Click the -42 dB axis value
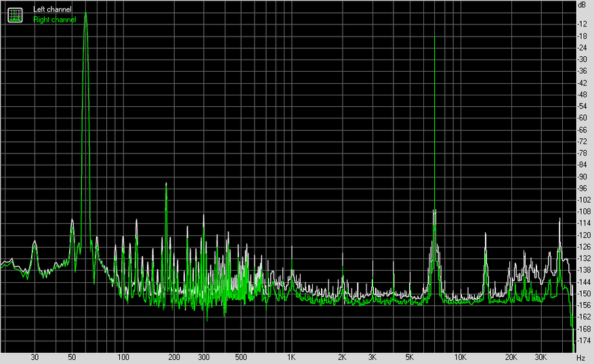The image size is (594, 364). [582, 83]
